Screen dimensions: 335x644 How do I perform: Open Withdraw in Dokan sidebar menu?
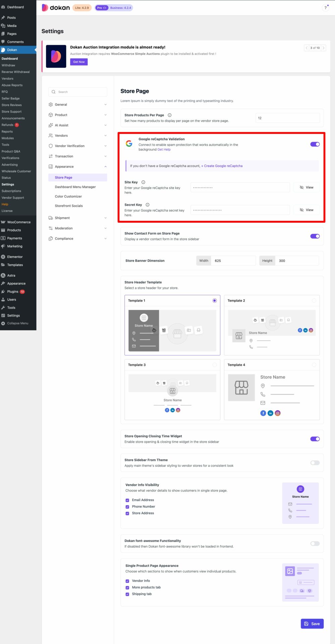pos(8,65)
